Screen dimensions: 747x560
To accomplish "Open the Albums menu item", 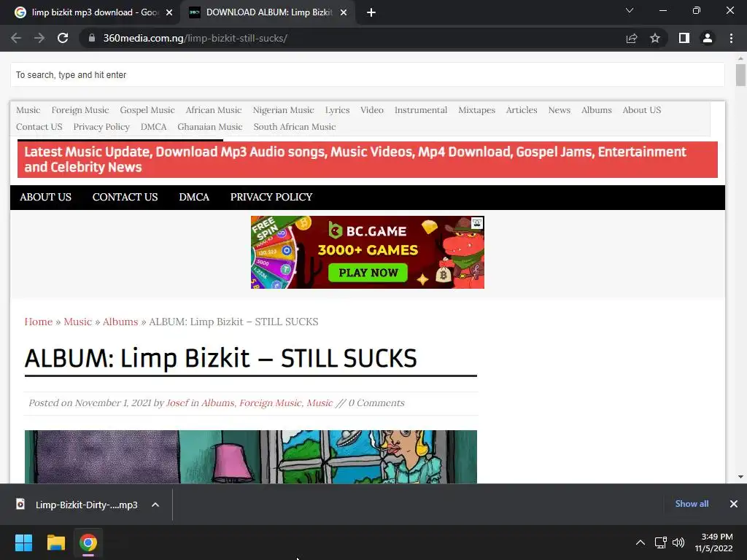I will click(597, 110).
